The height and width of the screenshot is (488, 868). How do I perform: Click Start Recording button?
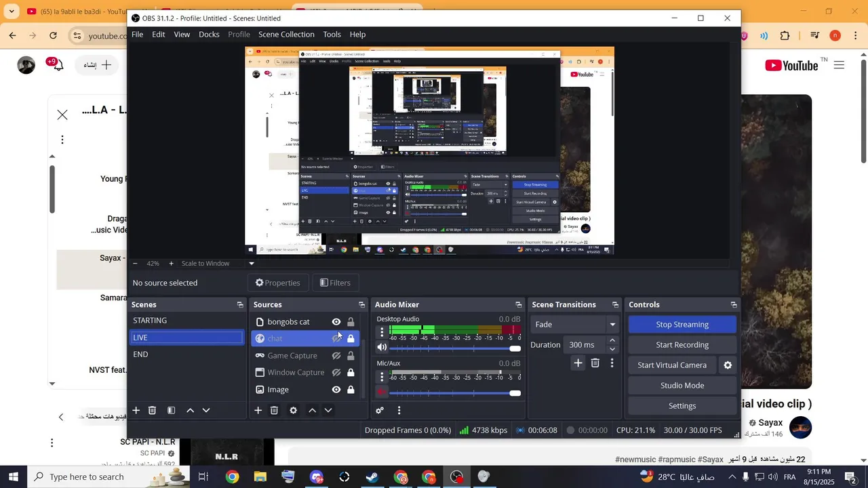(x=682, y=345)
